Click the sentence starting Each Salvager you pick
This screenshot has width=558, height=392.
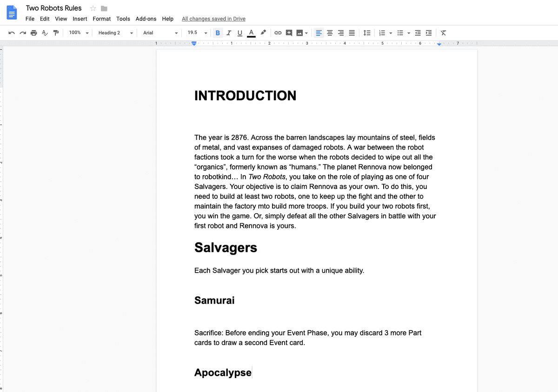[279, 270]
